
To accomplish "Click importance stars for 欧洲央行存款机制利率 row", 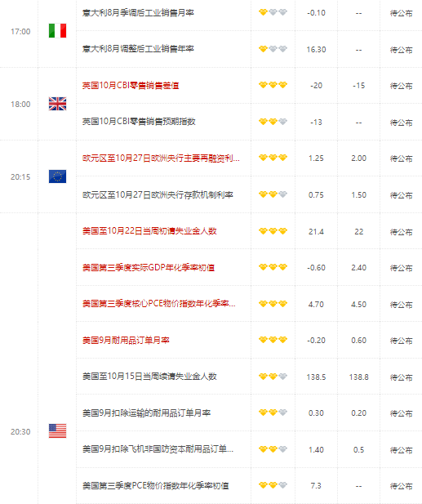I will click(x=273, y=194).
